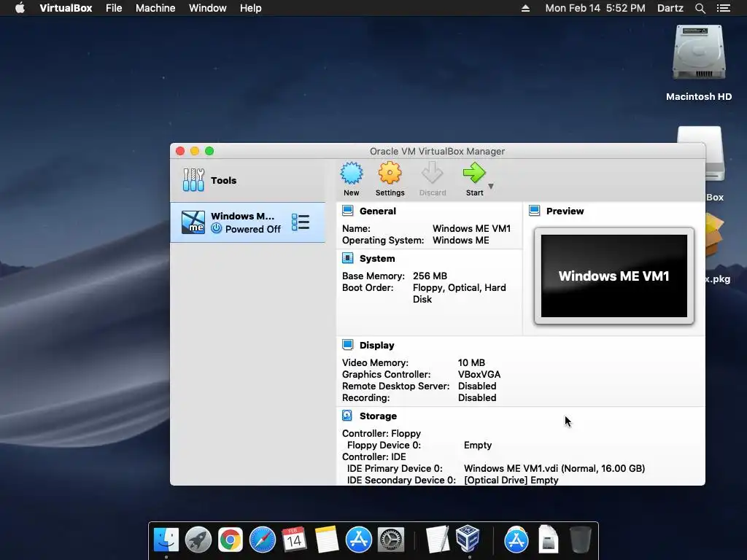Viewport: 747px width, 560px height.
Task: Click the 10 MB video memory value
Action: [472, 363]
